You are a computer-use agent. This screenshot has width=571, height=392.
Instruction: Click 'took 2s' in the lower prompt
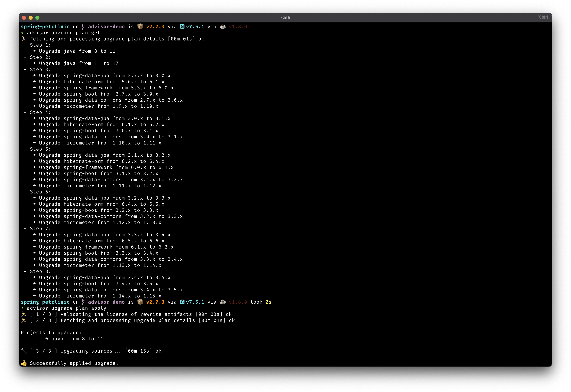261,302
